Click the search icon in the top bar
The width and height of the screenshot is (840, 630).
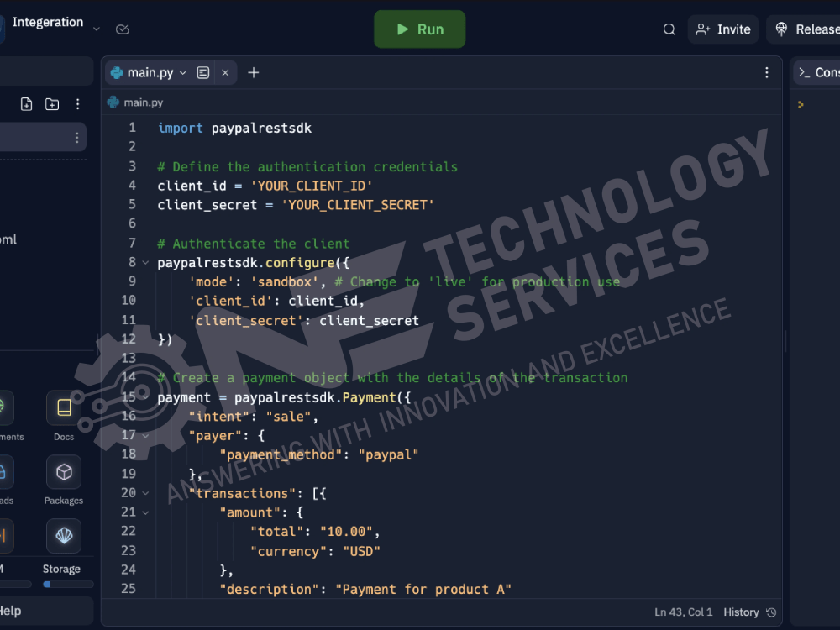[669, 29]
